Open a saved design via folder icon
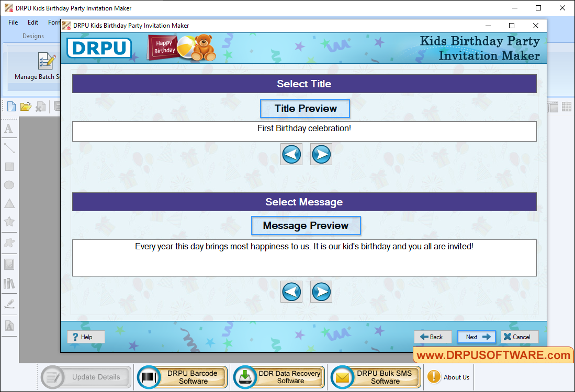This screenshot has height=392, width=575. [x=26, y=106]
